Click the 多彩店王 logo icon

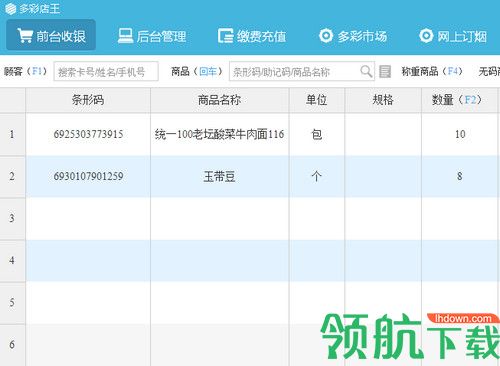pyautogui.click(x=10, y=9)
